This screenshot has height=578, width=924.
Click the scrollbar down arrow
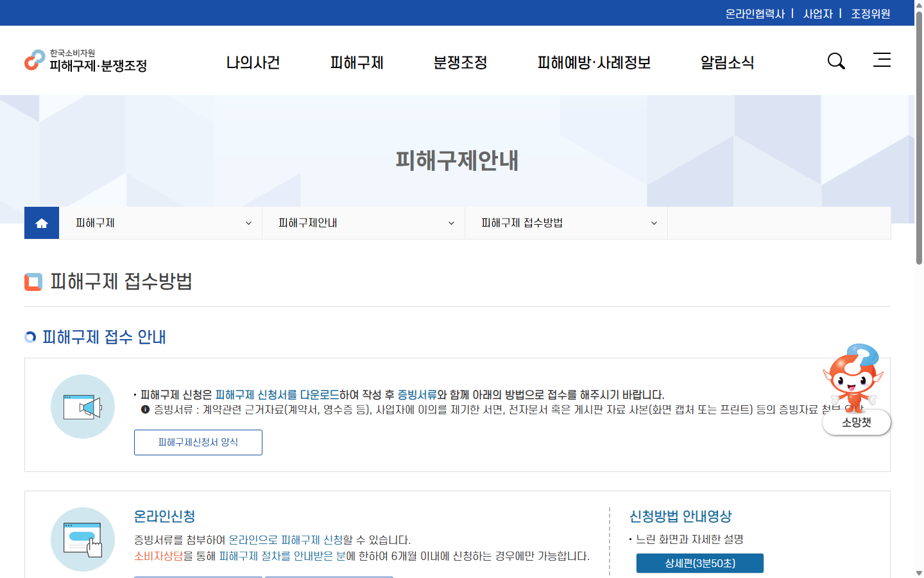tap(919, 573)
